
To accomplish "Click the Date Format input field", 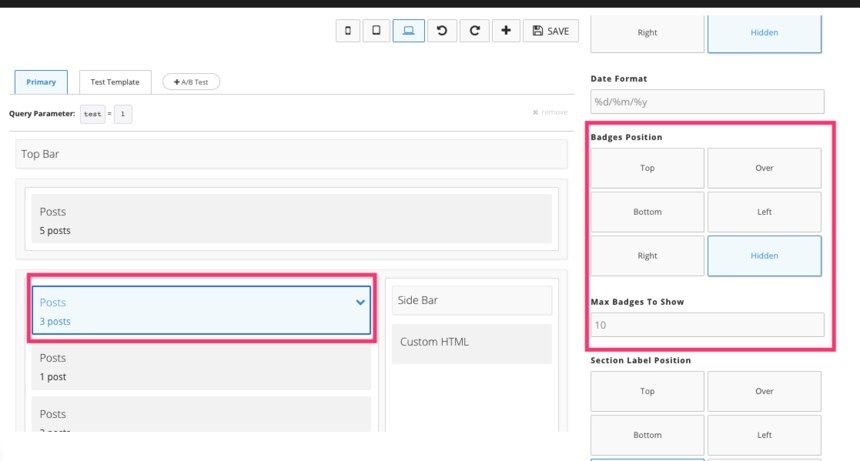I will (x=707, y=102).
